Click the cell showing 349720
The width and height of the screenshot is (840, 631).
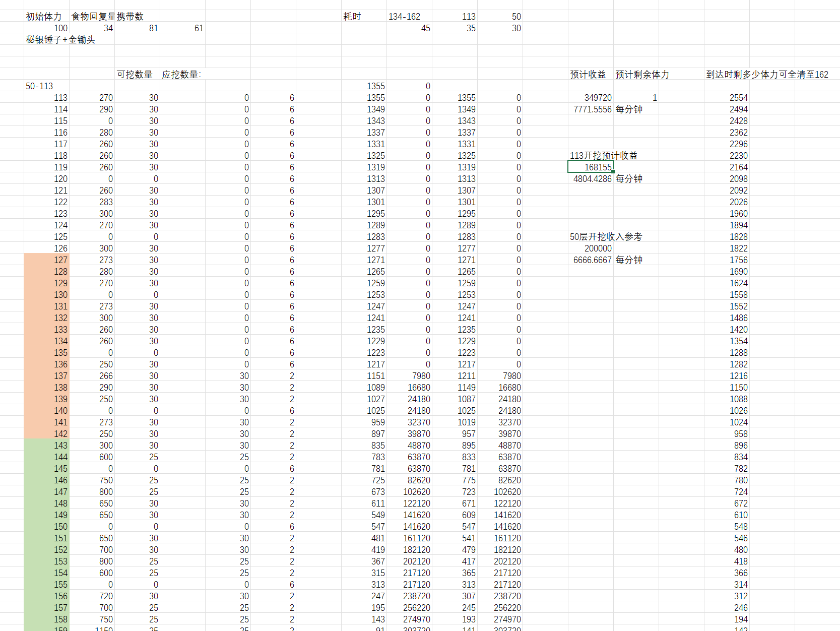[591, 97]
